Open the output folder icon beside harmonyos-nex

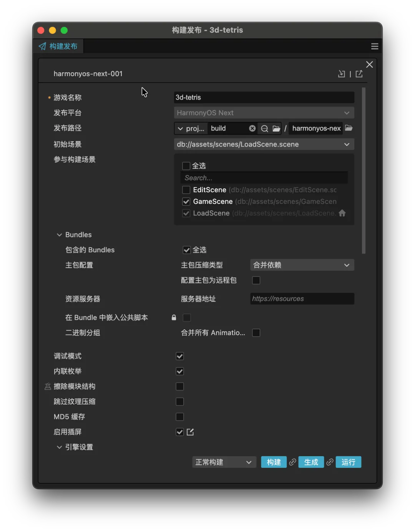[349, 128]
